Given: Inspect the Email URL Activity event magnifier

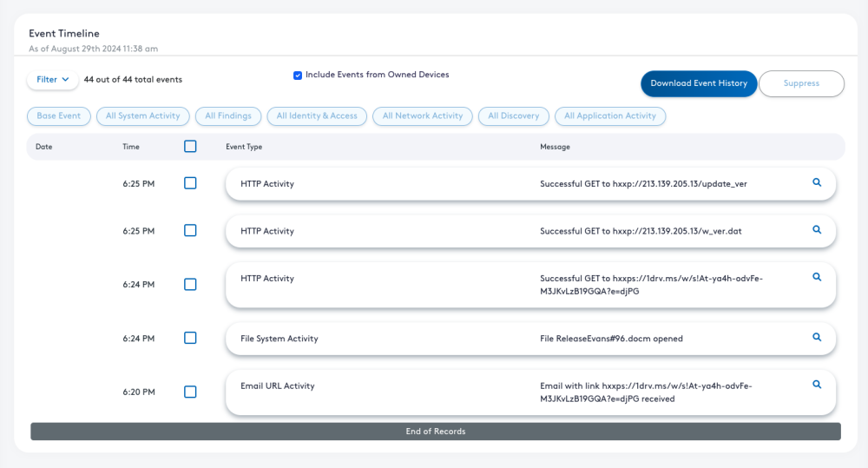Looking at the screenshot, I should point(817,385).
